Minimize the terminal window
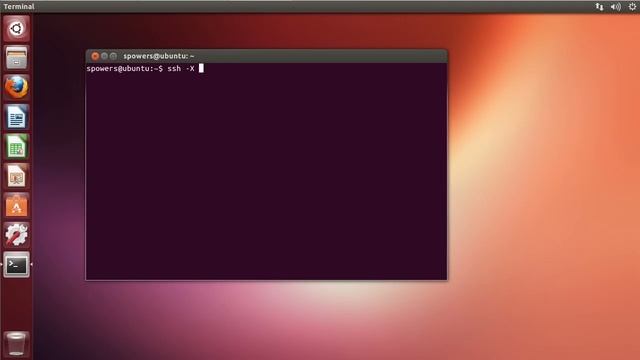Screen dimensions: 640x360 point(104,56)
